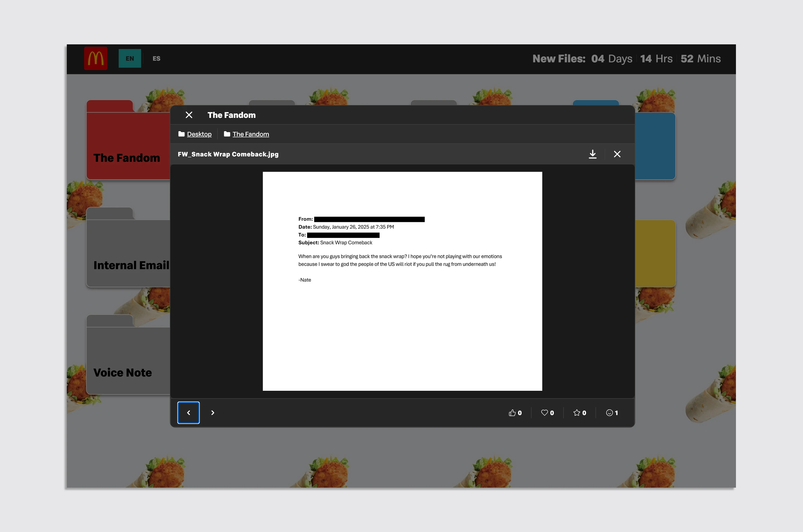This screenshot has width=803, height=532.
Task: Open the red The Fandom folder
Action: (127, 146)
